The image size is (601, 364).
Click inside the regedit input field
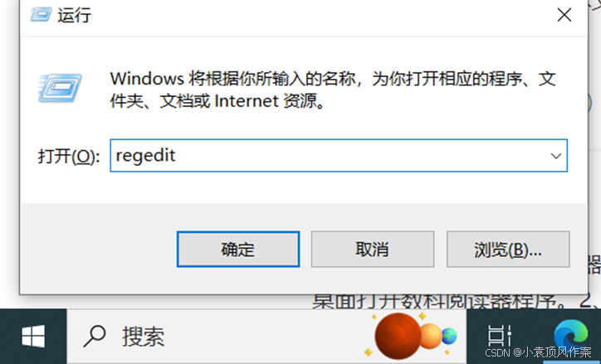tap(330, 155)
